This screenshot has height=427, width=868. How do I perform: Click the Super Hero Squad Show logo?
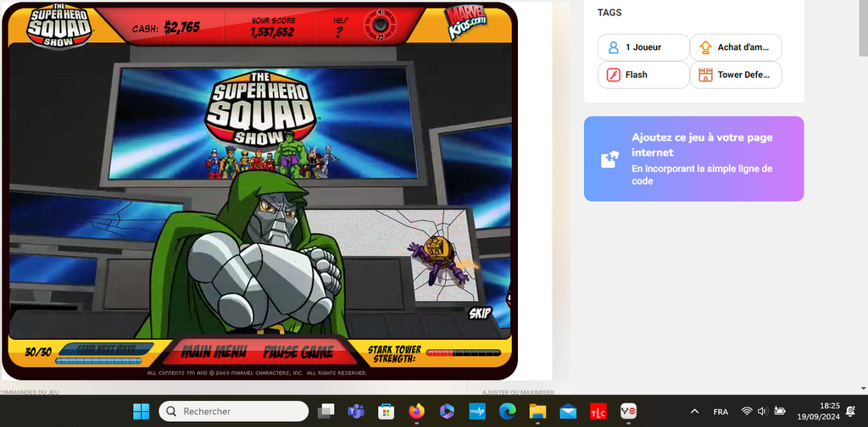(52, 26)
